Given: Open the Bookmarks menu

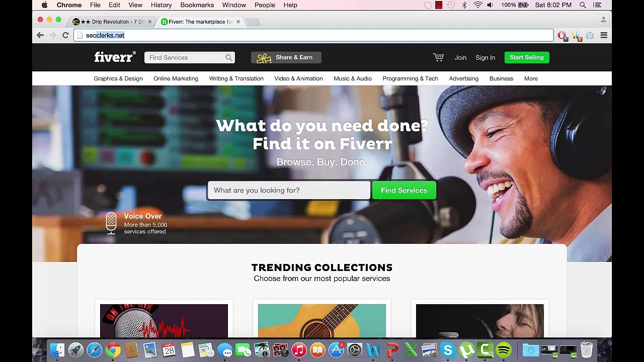Looking at the screenshot, I should coord(197,5).
